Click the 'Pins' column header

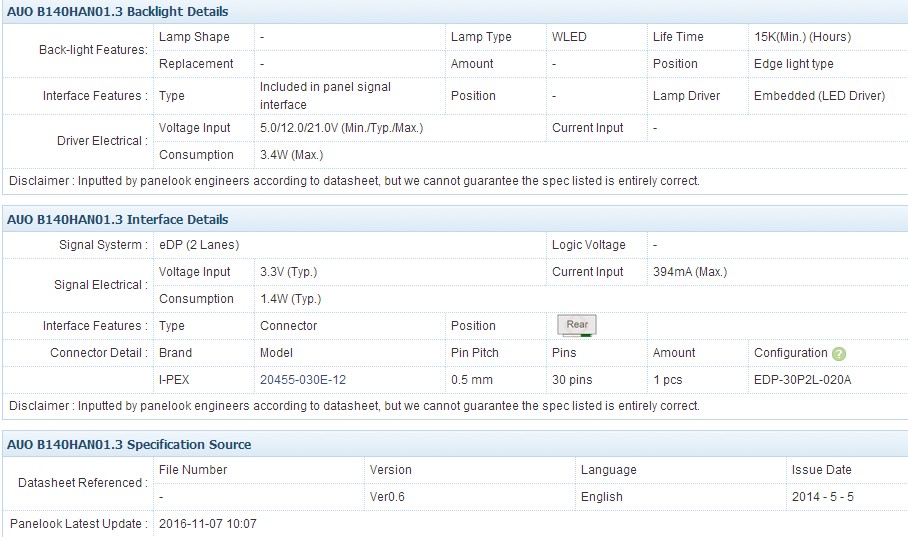coord(564,353)
